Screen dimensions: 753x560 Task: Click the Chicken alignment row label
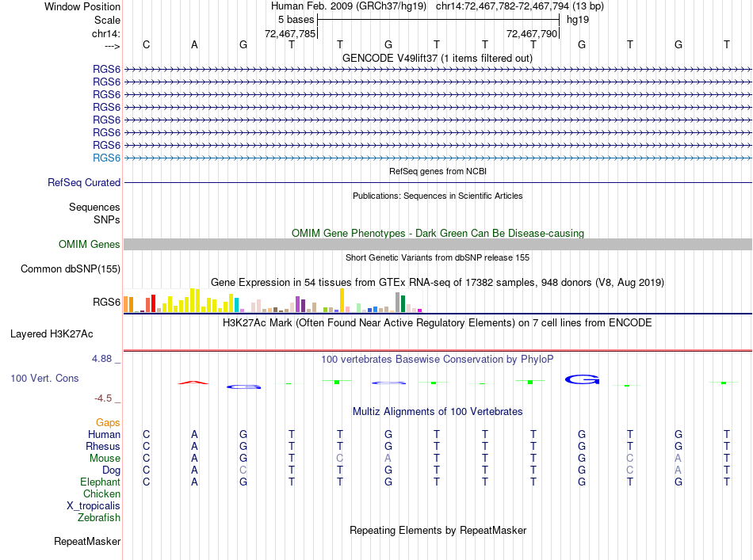pos(101,493)
